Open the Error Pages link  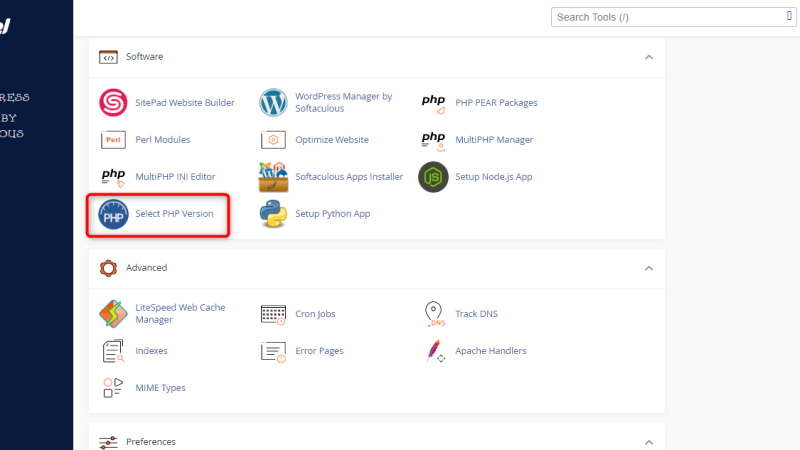(319, 351)
